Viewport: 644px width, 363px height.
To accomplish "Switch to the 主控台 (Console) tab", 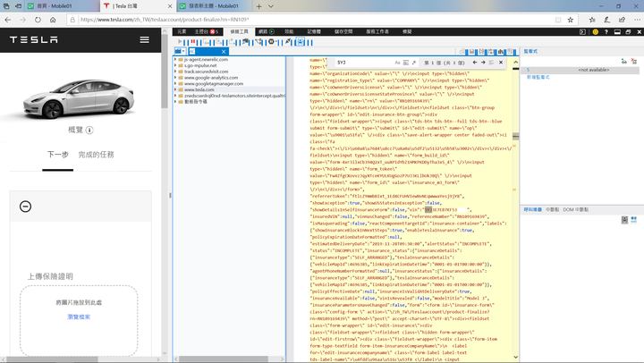I will (207, 31).
